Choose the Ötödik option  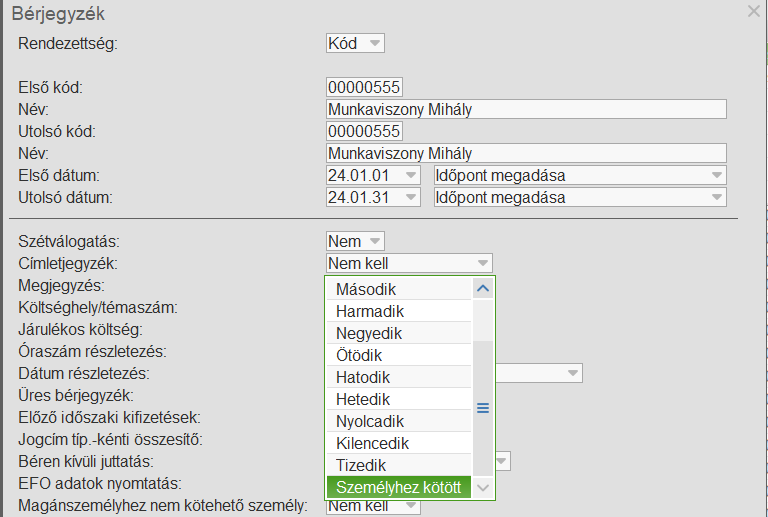point(398,355)
